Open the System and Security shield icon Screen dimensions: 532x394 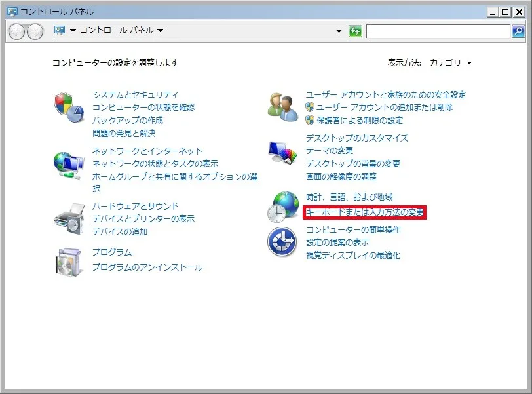point(69,108)
